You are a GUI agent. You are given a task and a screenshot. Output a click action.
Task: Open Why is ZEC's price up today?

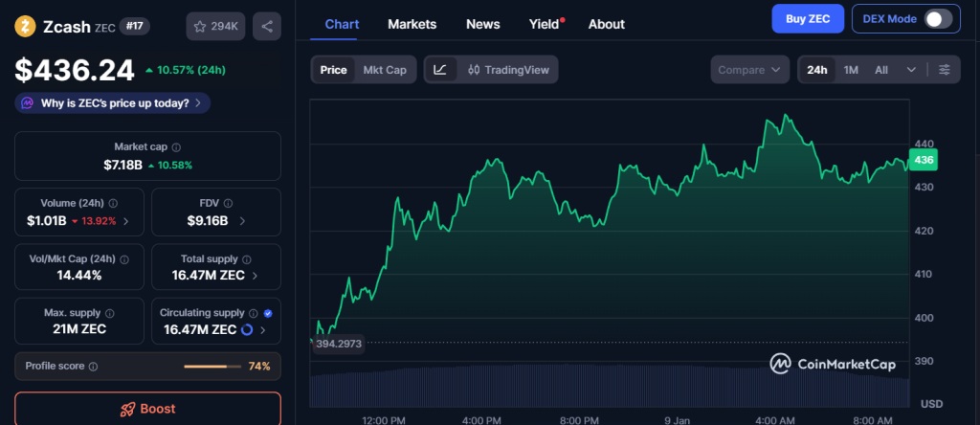pyautogui.click(x=113, y=103)
